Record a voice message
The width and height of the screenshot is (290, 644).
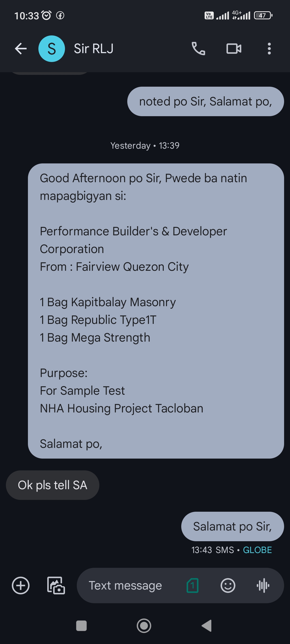pos(263,586)
